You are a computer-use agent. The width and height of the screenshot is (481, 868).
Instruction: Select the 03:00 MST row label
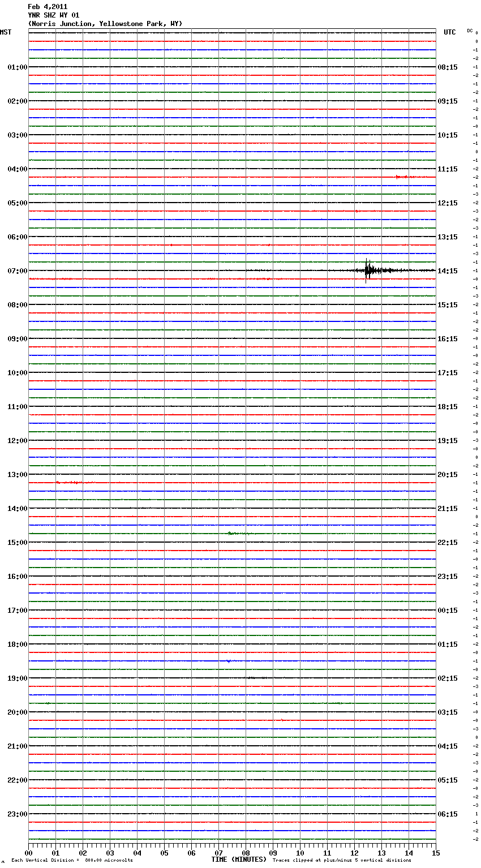tap(18, 135)
